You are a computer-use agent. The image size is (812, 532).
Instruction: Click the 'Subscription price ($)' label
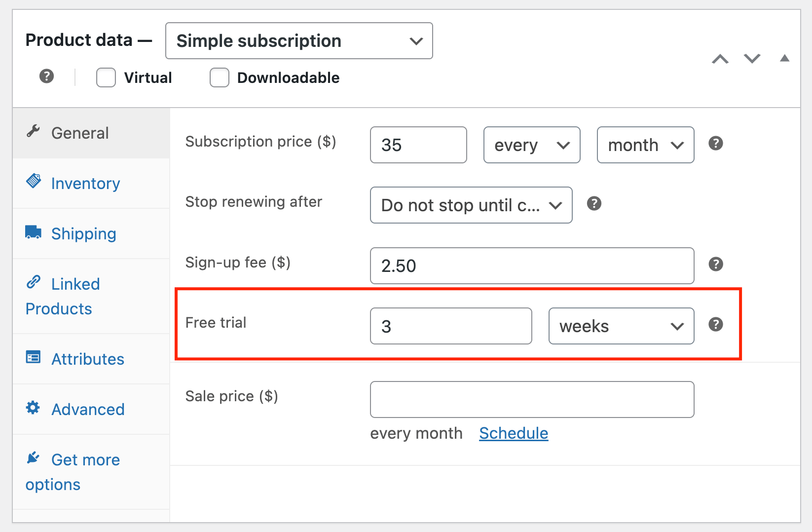(260, 142)
